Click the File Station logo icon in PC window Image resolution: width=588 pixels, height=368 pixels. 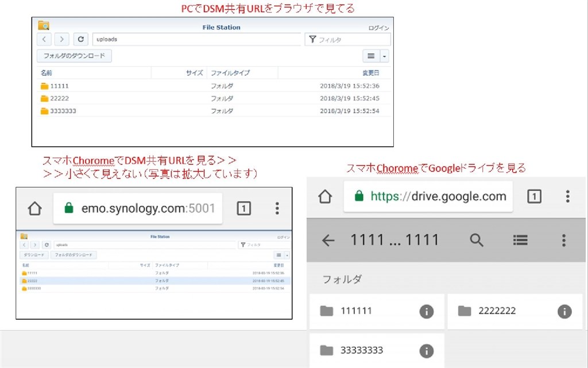tap(44, 25)
